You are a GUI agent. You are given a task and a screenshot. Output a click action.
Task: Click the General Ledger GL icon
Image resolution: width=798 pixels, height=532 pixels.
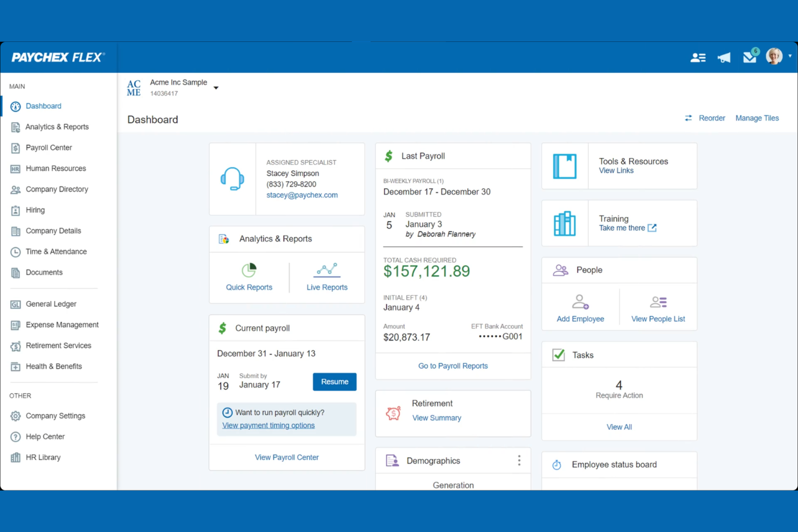[16, 305]
